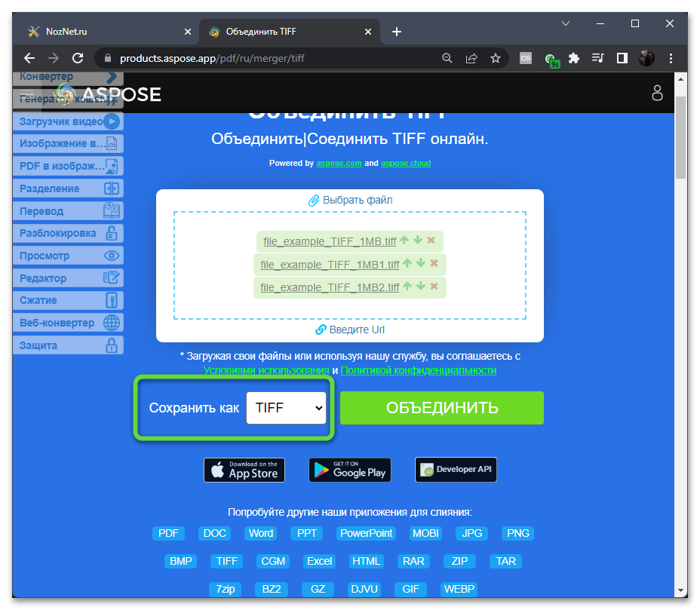Click the Developer API button

456,470
